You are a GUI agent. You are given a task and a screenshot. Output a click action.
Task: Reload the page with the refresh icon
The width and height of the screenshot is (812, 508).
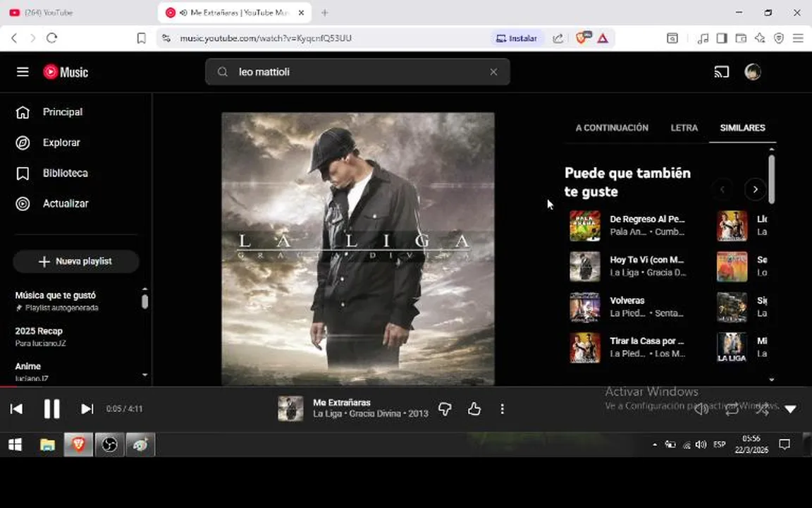point(51,38)
